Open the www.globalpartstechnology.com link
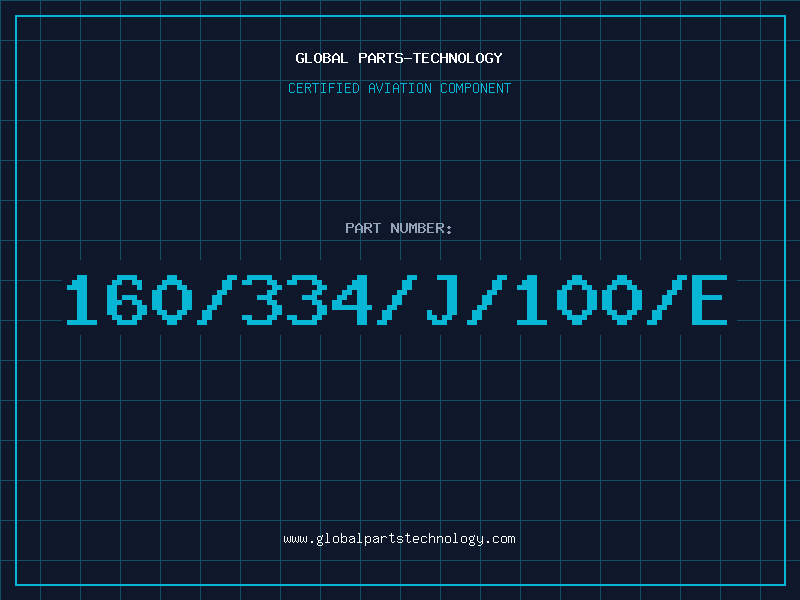The height and width of the screenshot is (600, 800). coord(399,539)
